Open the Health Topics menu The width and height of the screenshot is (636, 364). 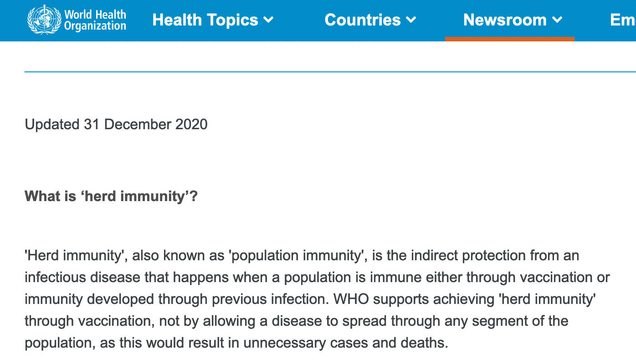tap(205, 20)
